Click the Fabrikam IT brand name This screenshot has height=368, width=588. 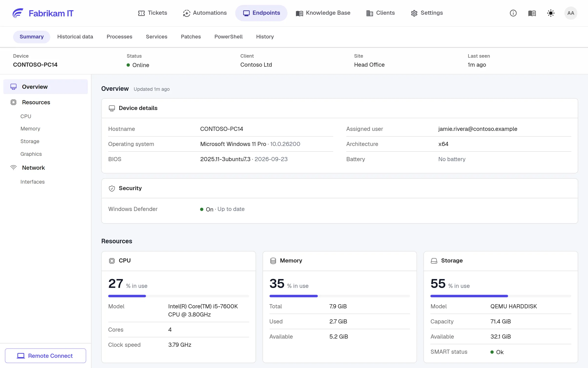51,13
